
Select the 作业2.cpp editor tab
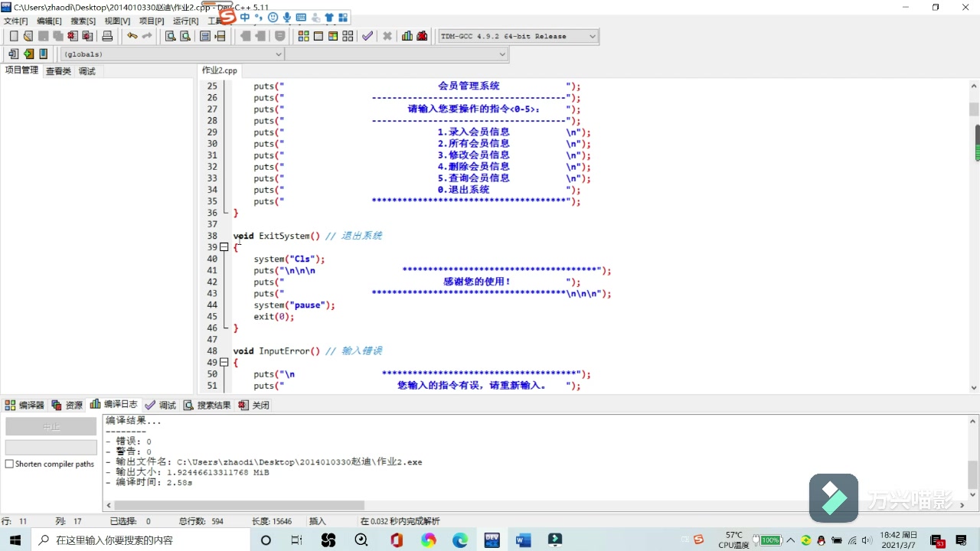220,70
